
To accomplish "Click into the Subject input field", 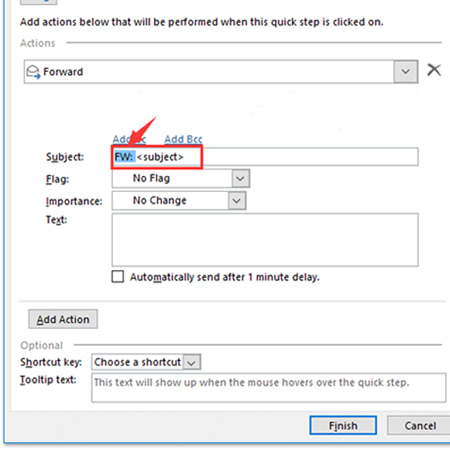I will pos(265,157).
